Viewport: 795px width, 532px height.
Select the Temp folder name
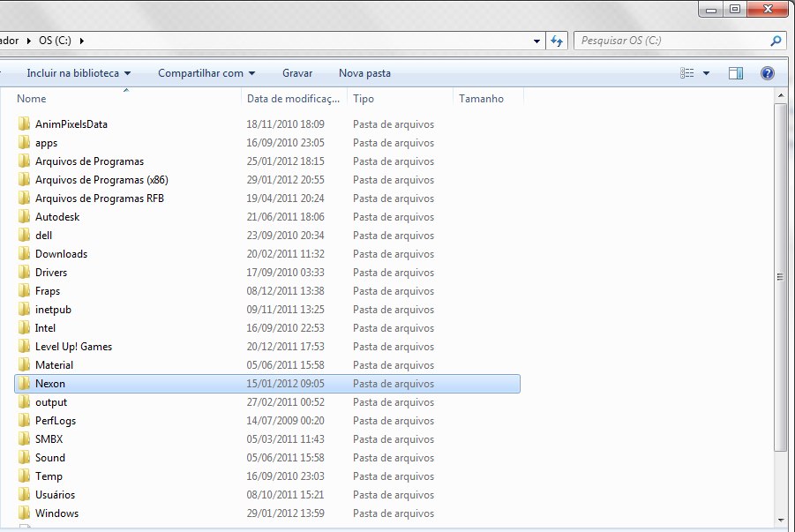(x=49, y=476)
